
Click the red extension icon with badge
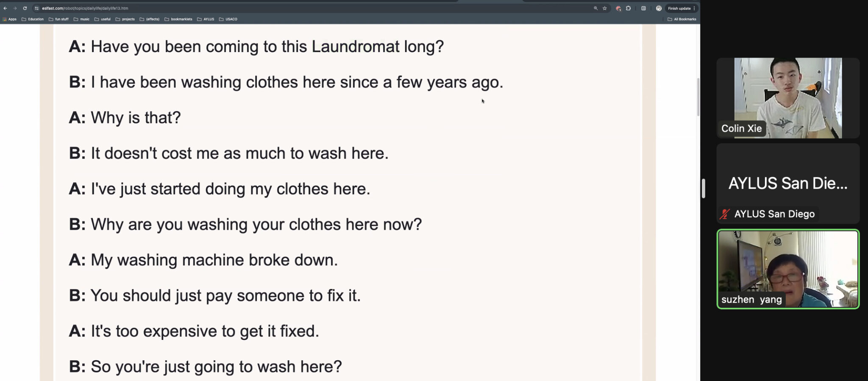pyautogui.click(x=618, y=8)
